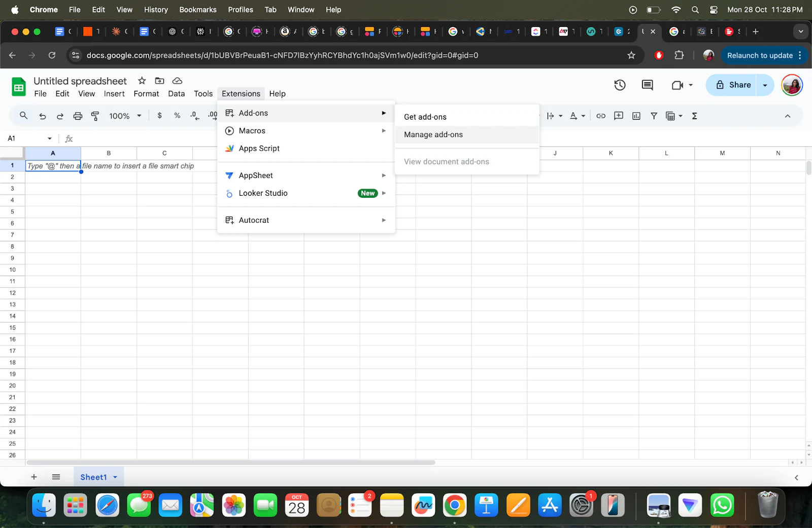
Task: Star the Untitled spreadsheet
Action: tap(142, 81)
